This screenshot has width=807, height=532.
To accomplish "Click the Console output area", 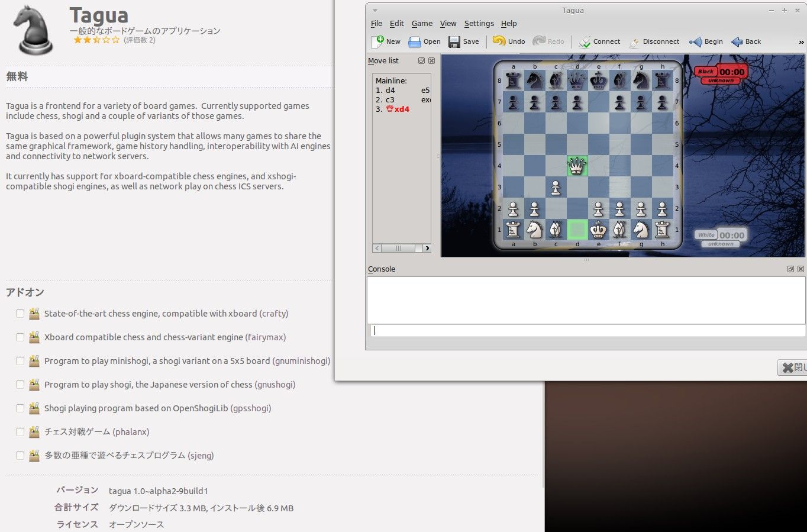I will click(586, 300).
